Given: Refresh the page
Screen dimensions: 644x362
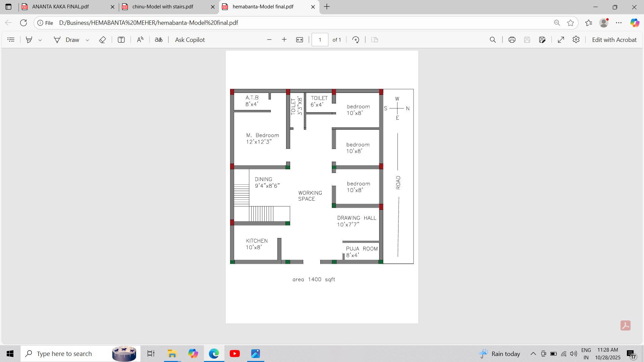Looking at the screenshot, I should click(23, 23).
